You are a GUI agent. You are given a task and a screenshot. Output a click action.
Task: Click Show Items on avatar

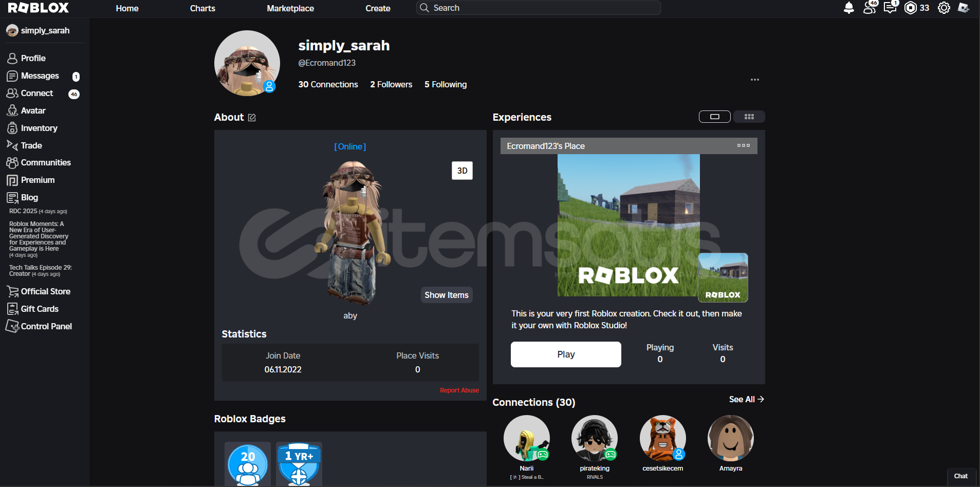pyautogui.click(x=447, y=295)
